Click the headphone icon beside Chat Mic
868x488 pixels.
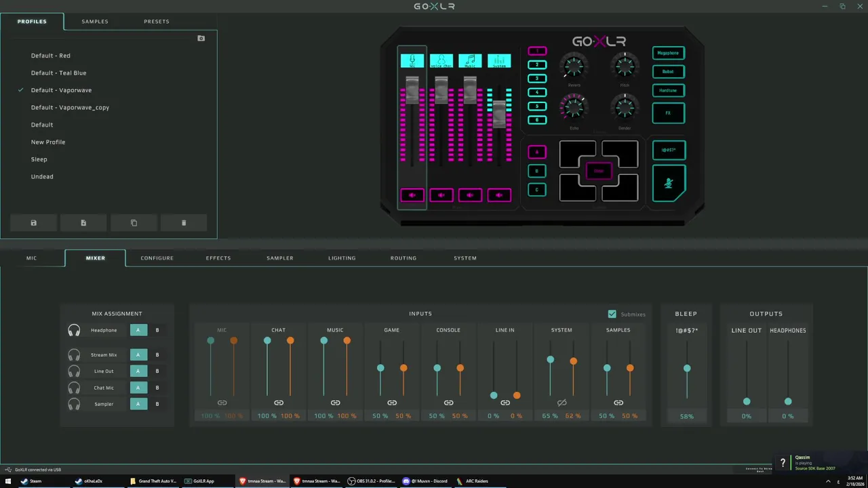74,388
